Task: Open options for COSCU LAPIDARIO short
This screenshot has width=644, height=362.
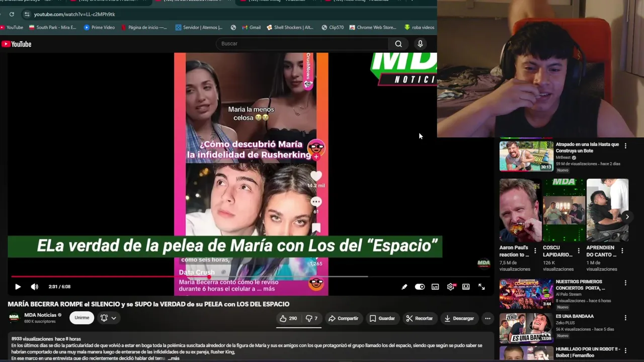Action: 579,250
